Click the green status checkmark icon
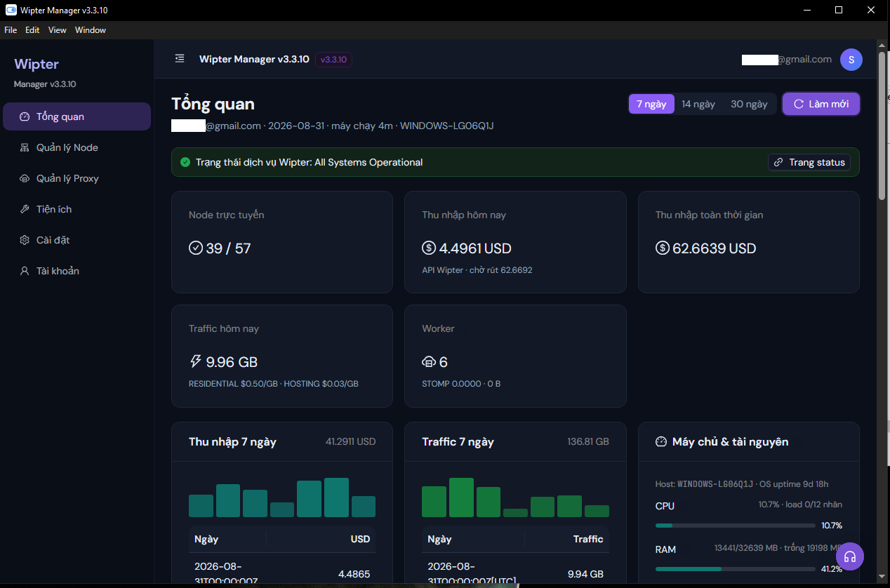Viewport: 890px width, 588px height. pos(185,162)
